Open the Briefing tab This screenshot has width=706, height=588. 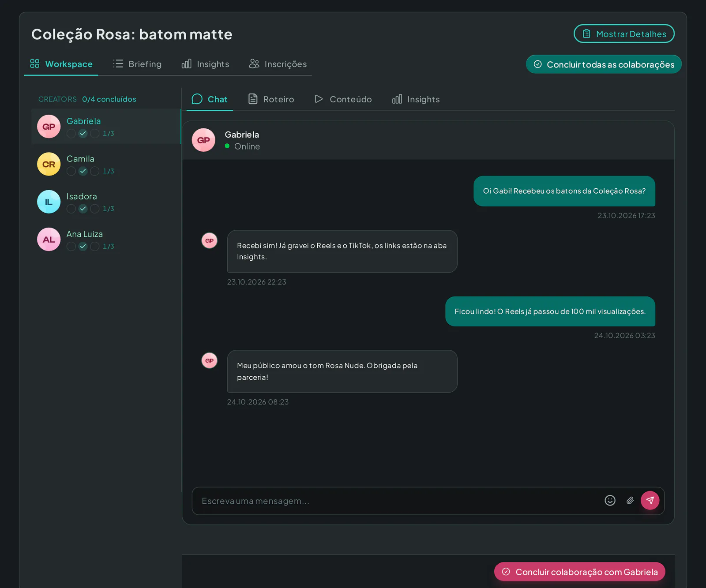[137, 64]
